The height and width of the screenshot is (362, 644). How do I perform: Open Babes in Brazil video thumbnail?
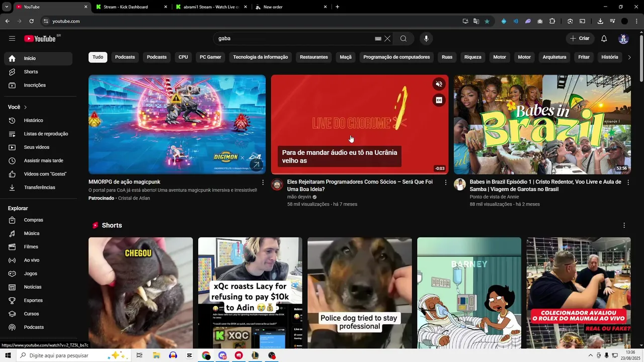coord(542,125)
